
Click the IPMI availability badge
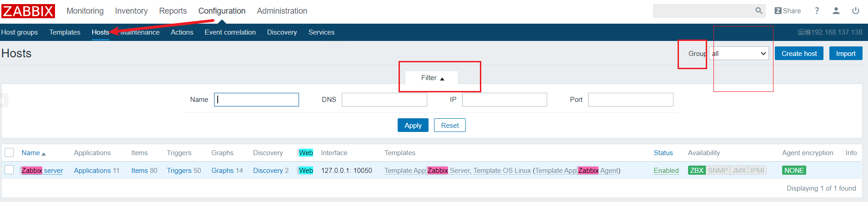click(757, 171)
